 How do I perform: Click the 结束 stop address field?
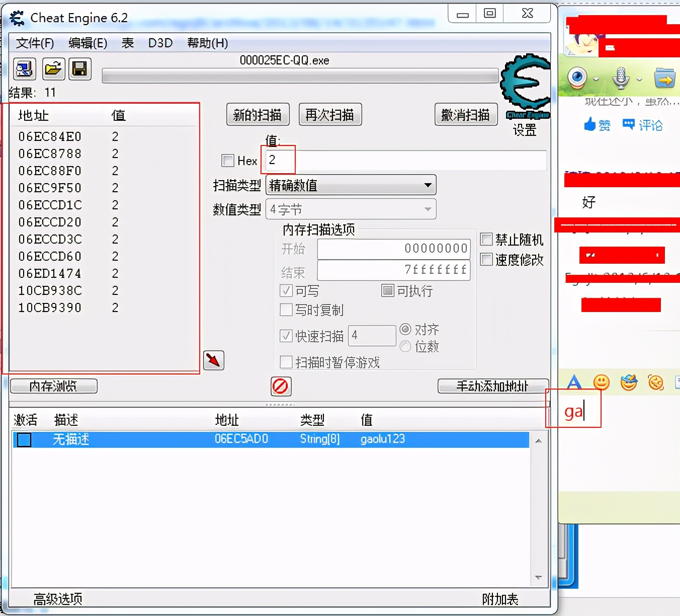coord(394,270)
